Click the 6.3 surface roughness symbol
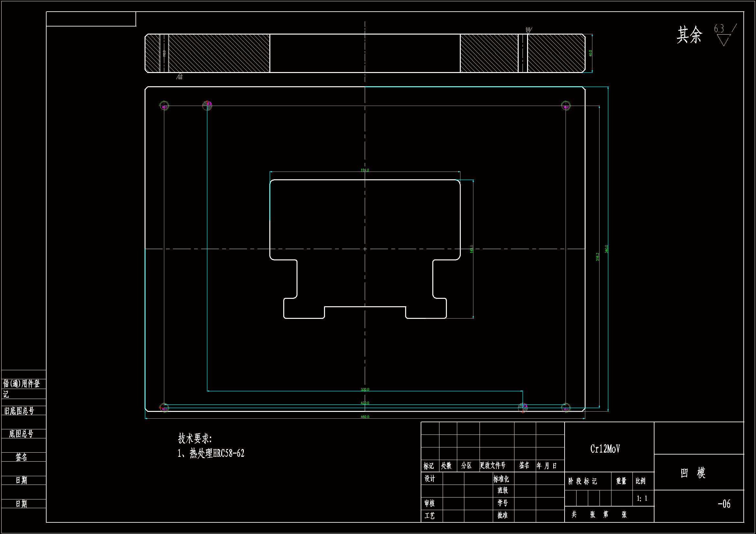 723,35
